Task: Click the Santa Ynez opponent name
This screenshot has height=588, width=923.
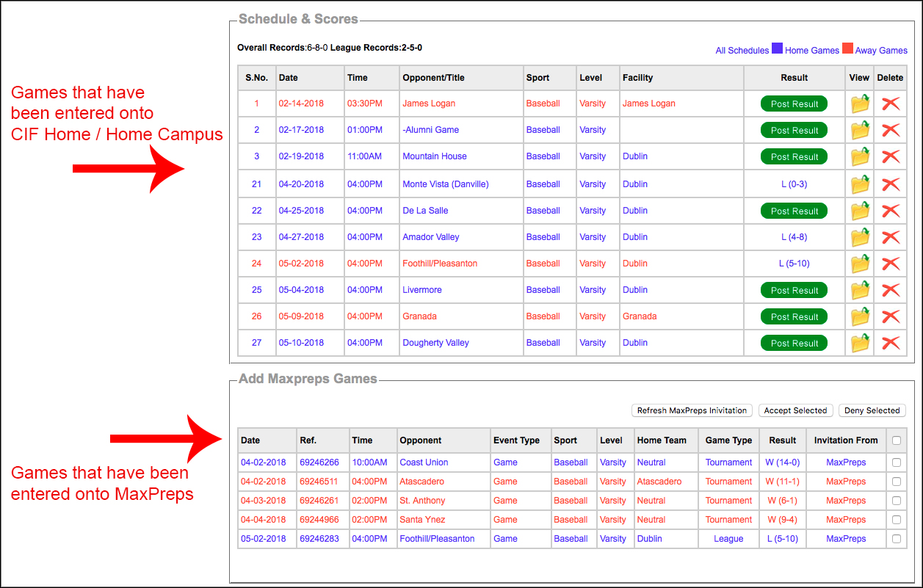Action: coord(422,520)
